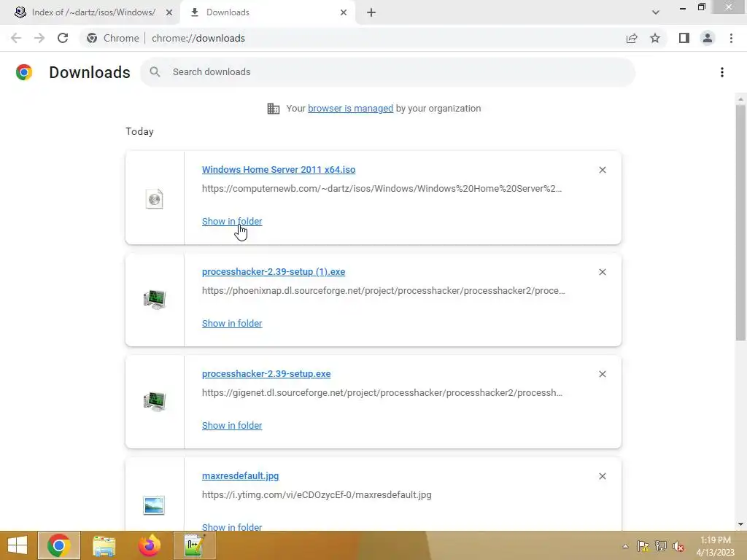Click the gigenet sourceforge source URL
This screenshot has width=747, height=560.
coord(382,393)
